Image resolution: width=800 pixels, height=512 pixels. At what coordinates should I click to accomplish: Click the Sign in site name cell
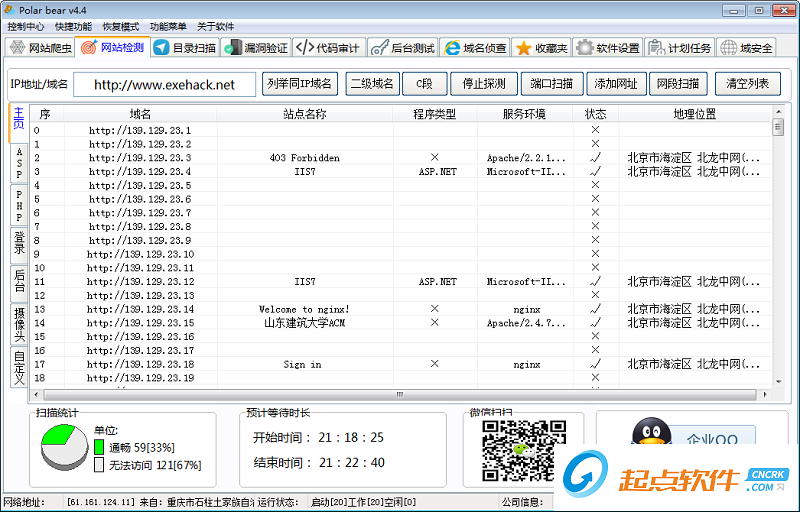[303, 364]
